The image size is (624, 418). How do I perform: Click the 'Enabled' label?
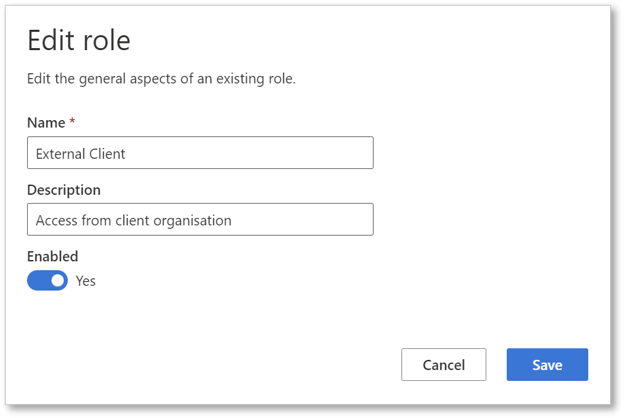53,256
